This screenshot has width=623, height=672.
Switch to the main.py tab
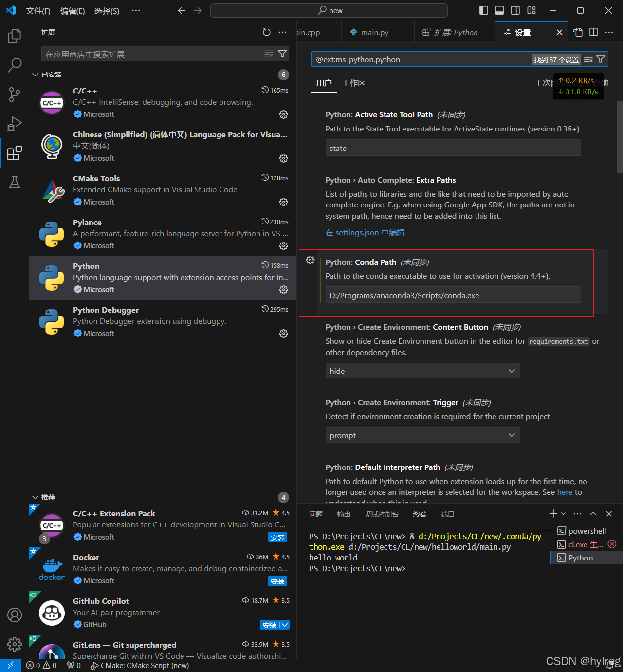click(x=375, y=32)
